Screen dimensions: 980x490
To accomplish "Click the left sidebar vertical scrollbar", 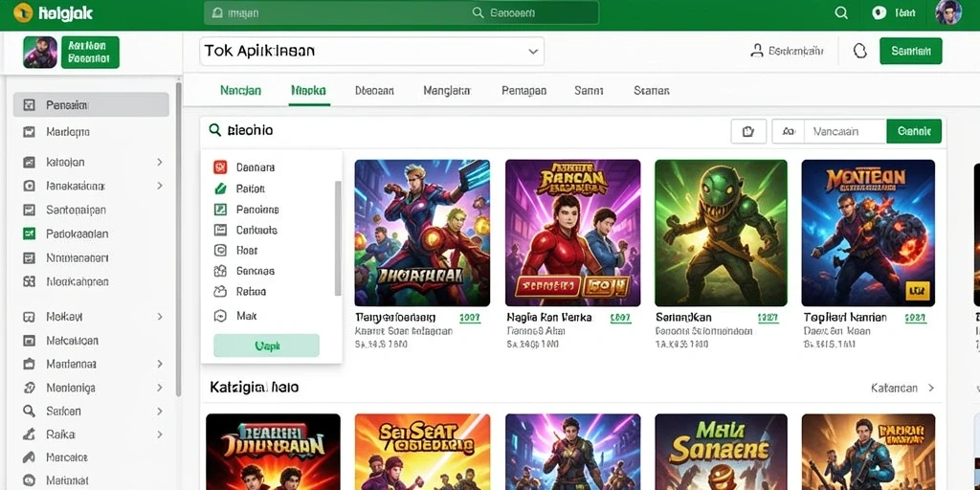I will click(178, 237).
